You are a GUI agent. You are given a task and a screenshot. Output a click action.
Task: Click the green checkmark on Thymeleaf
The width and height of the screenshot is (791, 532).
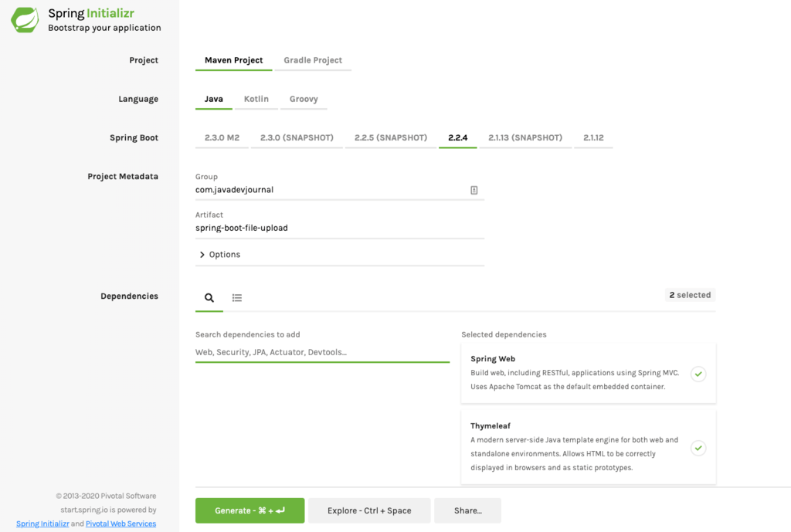point(698,448)
